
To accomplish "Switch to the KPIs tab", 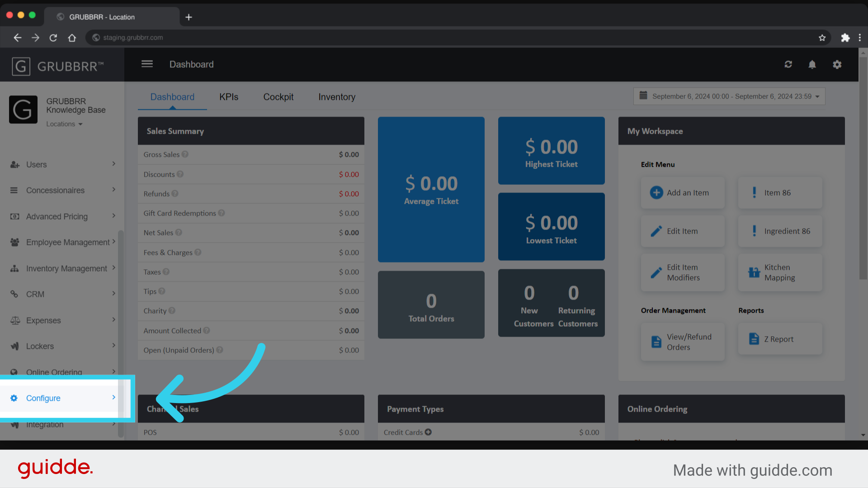I will (229, 97).
